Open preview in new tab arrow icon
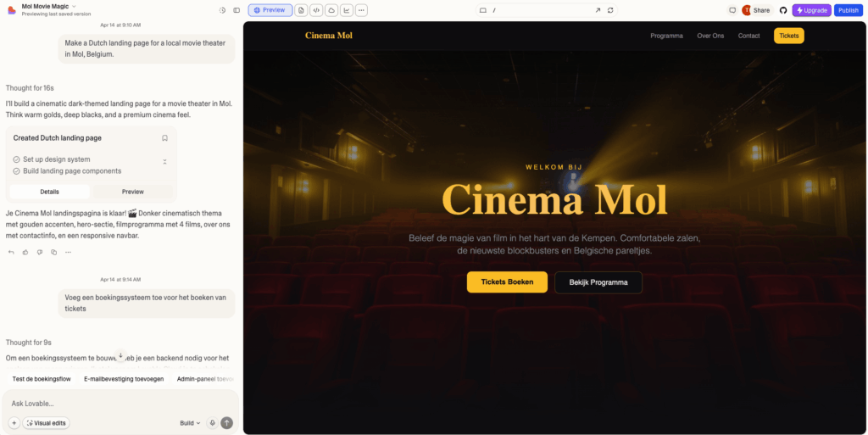868x435 pixels. (598, 10)
